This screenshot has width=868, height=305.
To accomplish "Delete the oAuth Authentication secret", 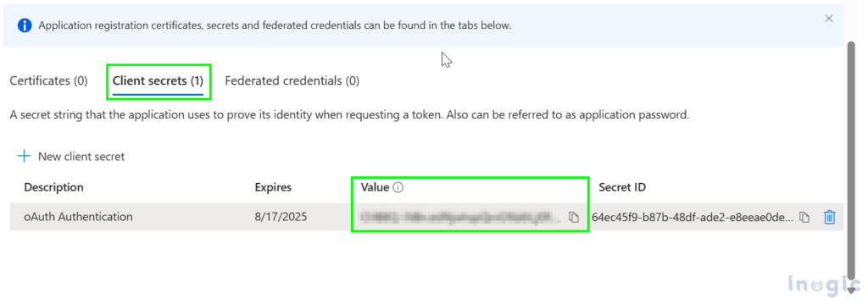I will click(x=829, y=217).
